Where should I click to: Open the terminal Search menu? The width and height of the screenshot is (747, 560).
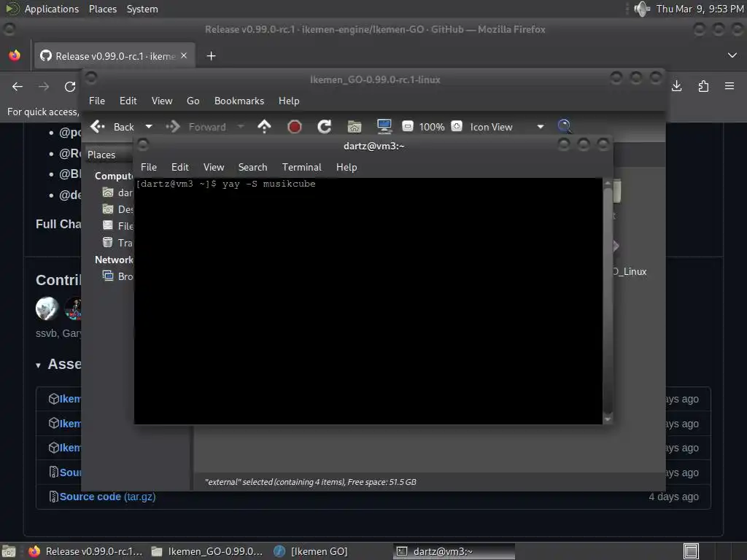(x=252, y=167)
